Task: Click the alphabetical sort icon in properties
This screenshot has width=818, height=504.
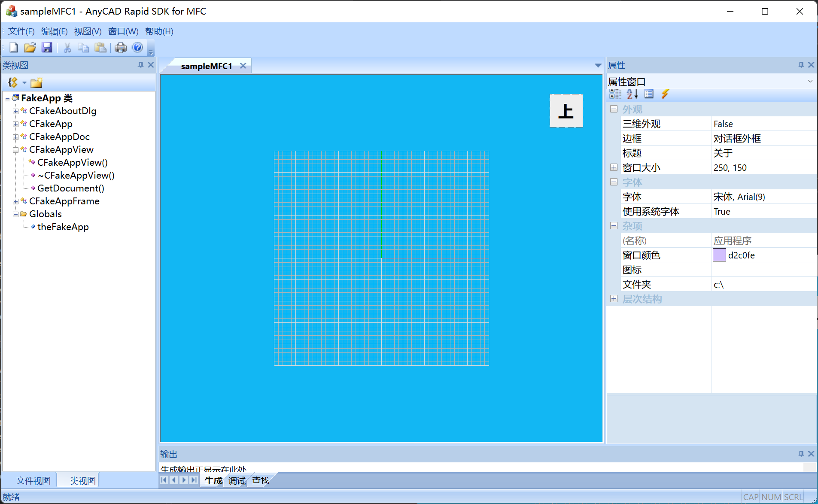Action: click(x=632, y=94)
